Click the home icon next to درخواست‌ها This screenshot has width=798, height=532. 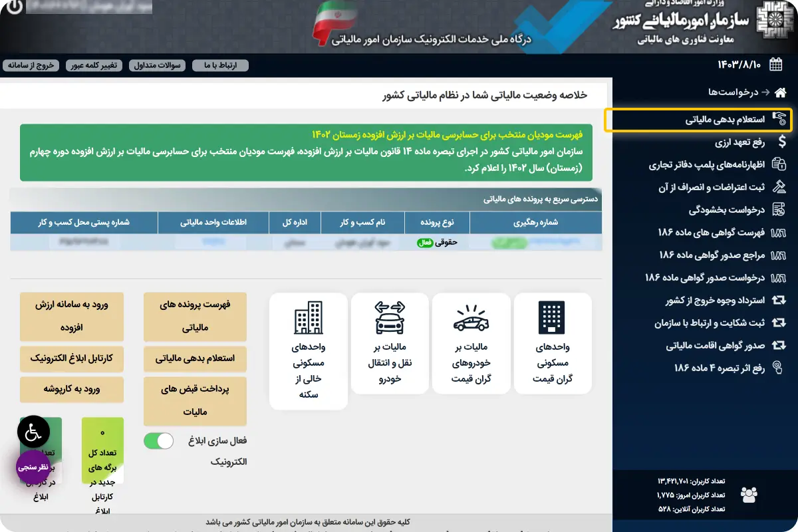point(781,92)
